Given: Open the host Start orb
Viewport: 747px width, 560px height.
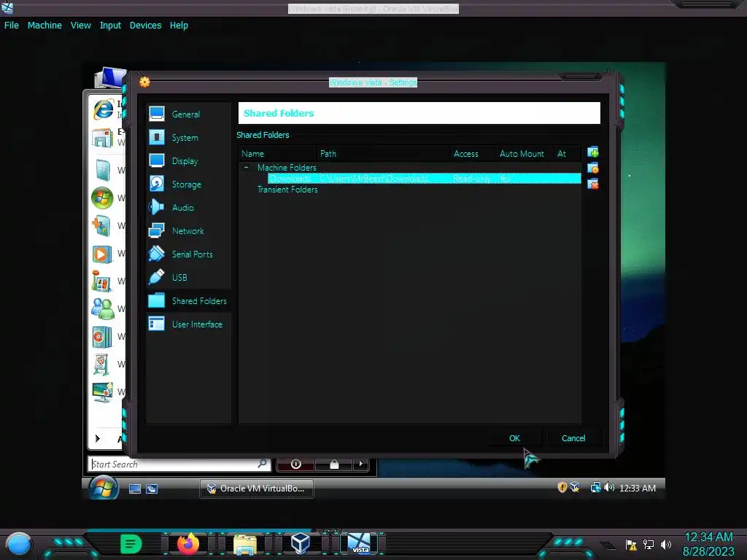Looking at the screenshot, I should pyautogui.click(x=19, y=544).
